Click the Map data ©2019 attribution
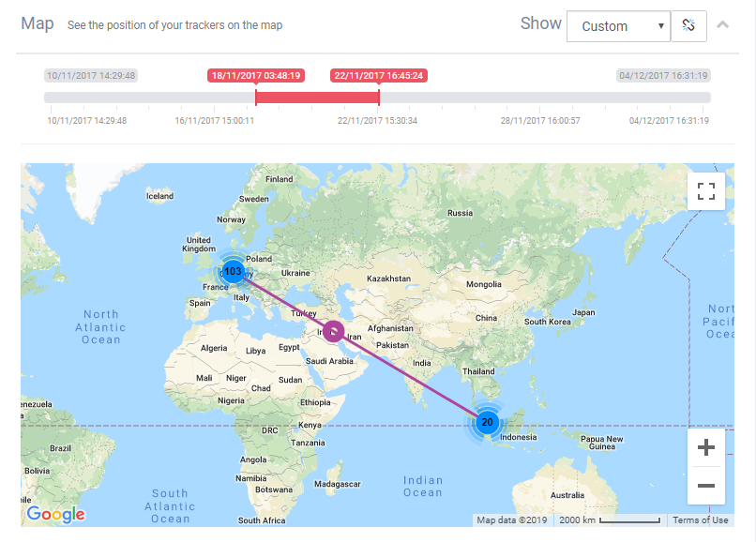Viewport: 756px width, 542px height. click(x=510, y=519)
